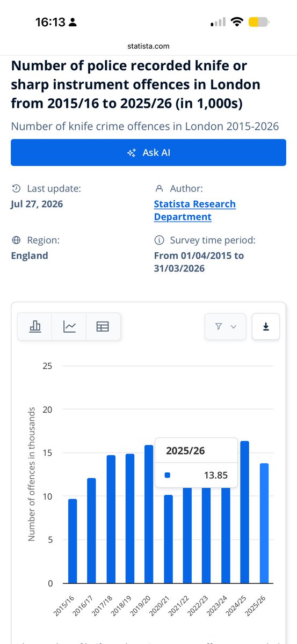Open Statista Research Department author link
This screenshot has width=297, height=644.
click(194, 210)
